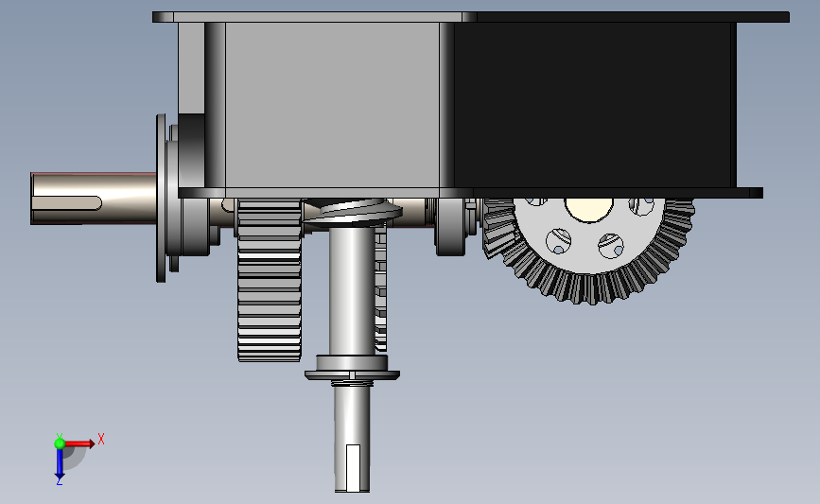This screenshot has height=504, width=820.
Task: Select lower-right slotted screw on bevel gear hub
Action: pyautogui.click(x=610, y=246)
